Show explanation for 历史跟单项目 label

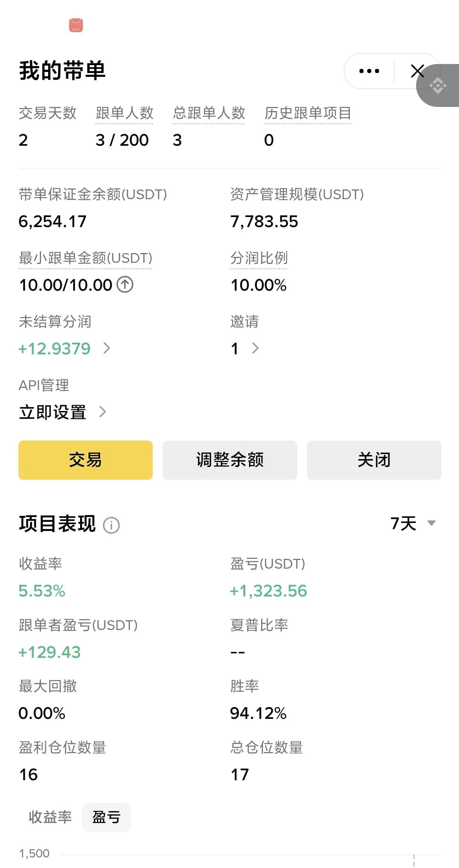(307, 113)
